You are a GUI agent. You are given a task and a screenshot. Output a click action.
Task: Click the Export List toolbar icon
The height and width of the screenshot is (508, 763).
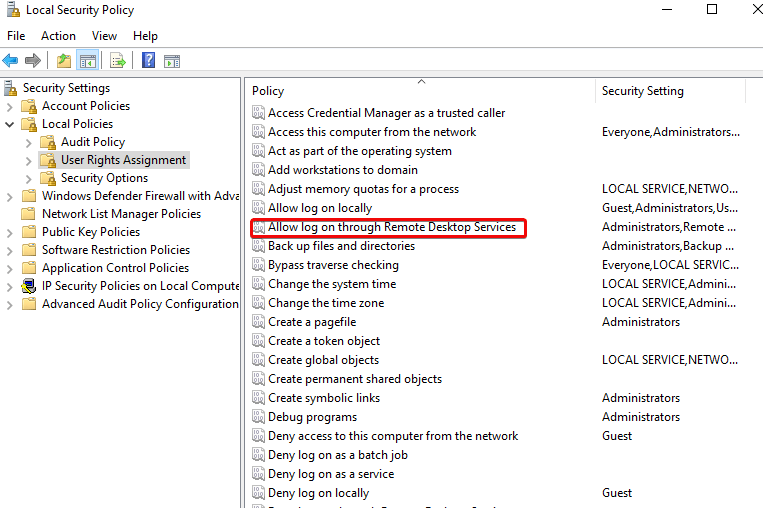coord(118,61)
